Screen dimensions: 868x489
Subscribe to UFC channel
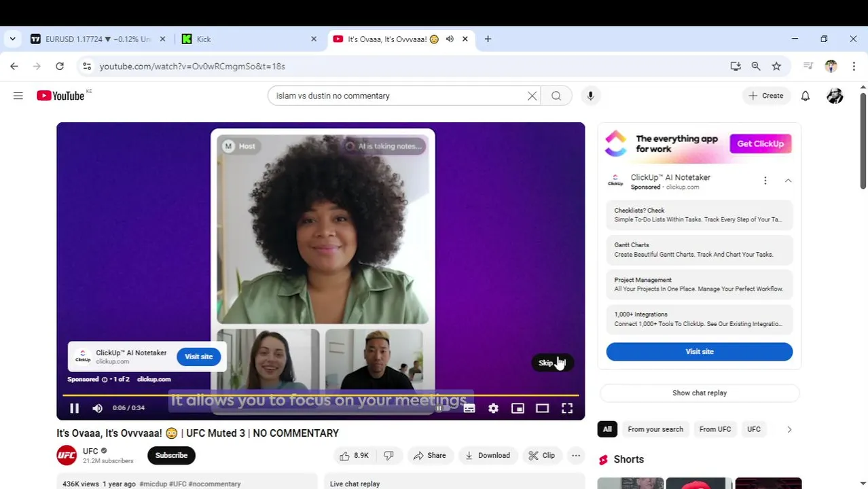click(x=171, y=456)
